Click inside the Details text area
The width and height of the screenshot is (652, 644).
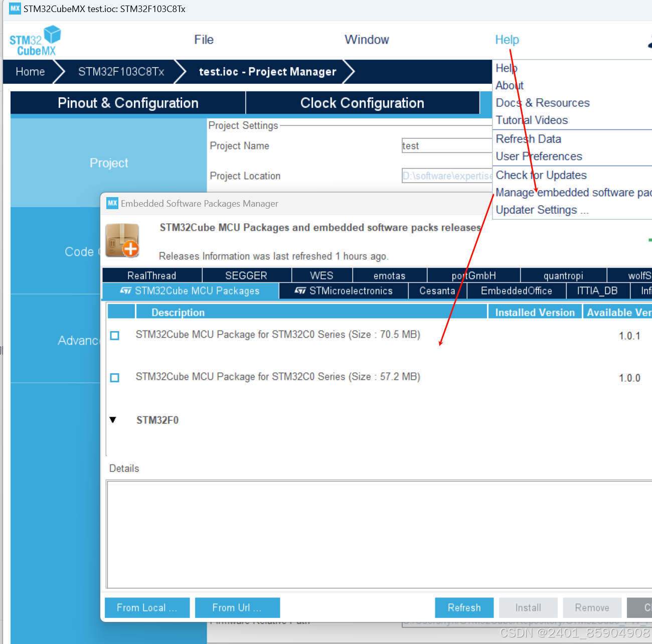coord(379,534)
